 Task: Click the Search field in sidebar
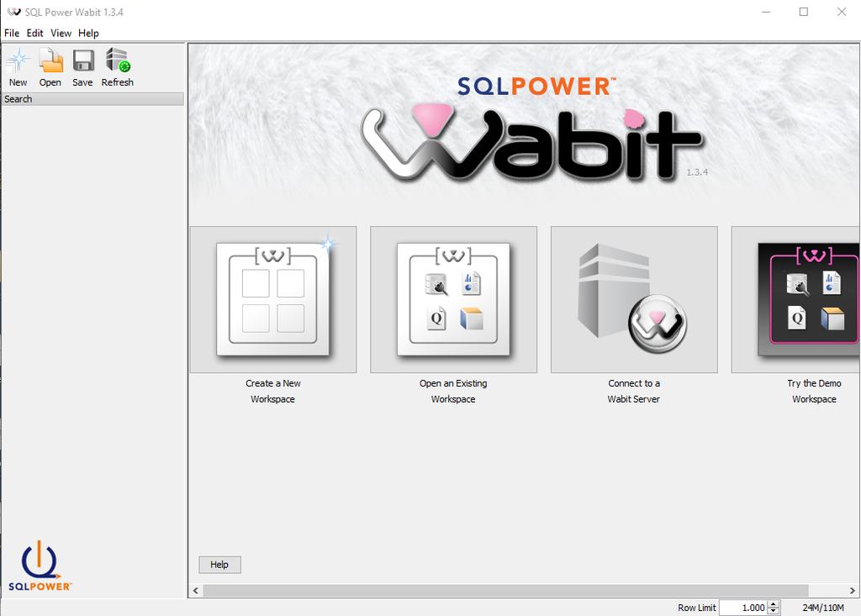92,99
